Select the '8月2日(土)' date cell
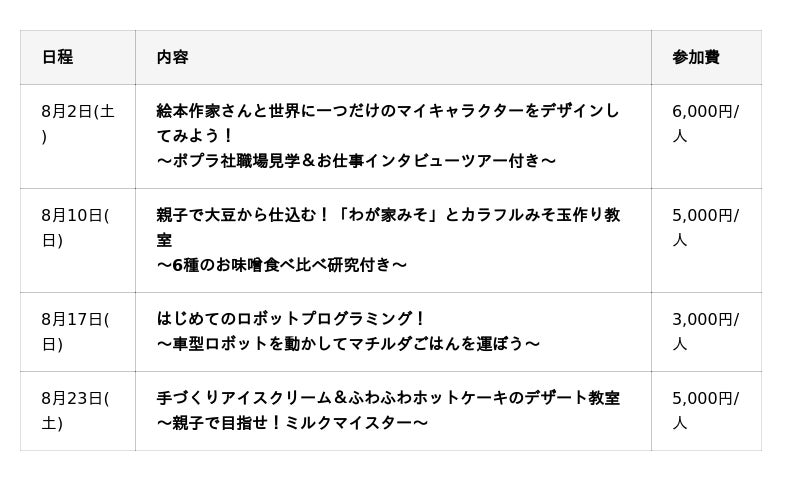The width and height of the screenshot is (800, 481). point(77,123)
